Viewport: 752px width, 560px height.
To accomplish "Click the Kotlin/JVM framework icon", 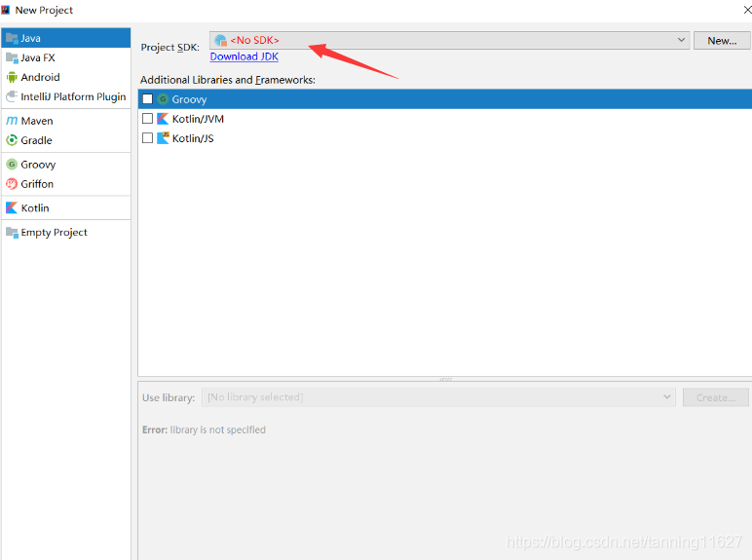I will tap(163, 119).
